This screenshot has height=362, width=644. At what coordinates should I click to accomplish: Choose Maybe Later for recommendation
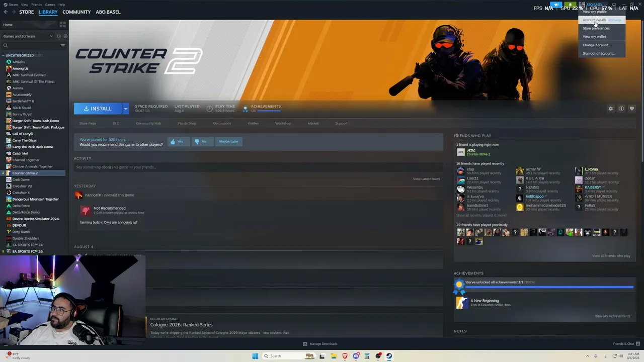click(228, 142)
